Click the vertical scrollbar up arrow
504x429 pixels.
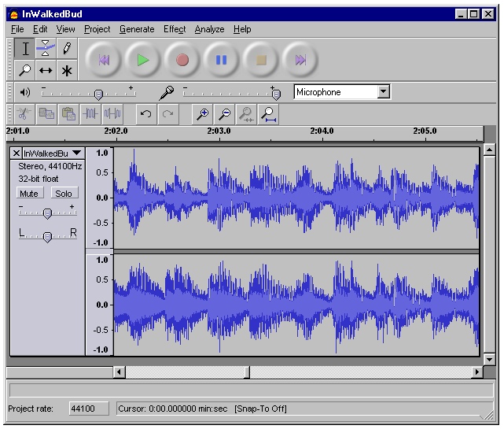489,150
